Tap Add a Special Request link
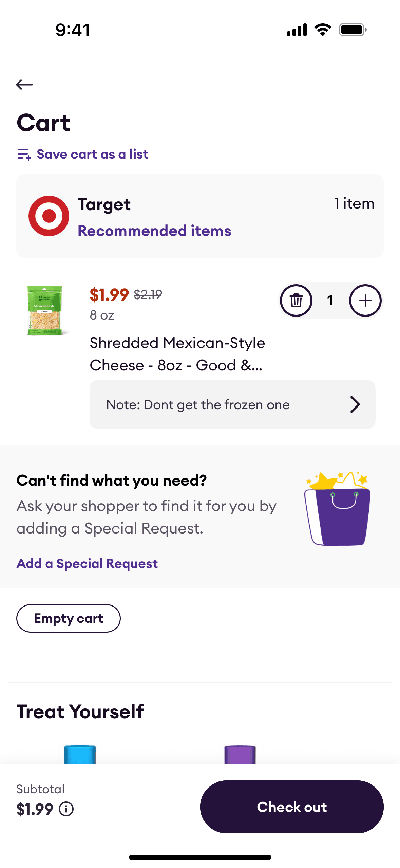The height and width of the screenshot is (868, 400). [87, 564]
